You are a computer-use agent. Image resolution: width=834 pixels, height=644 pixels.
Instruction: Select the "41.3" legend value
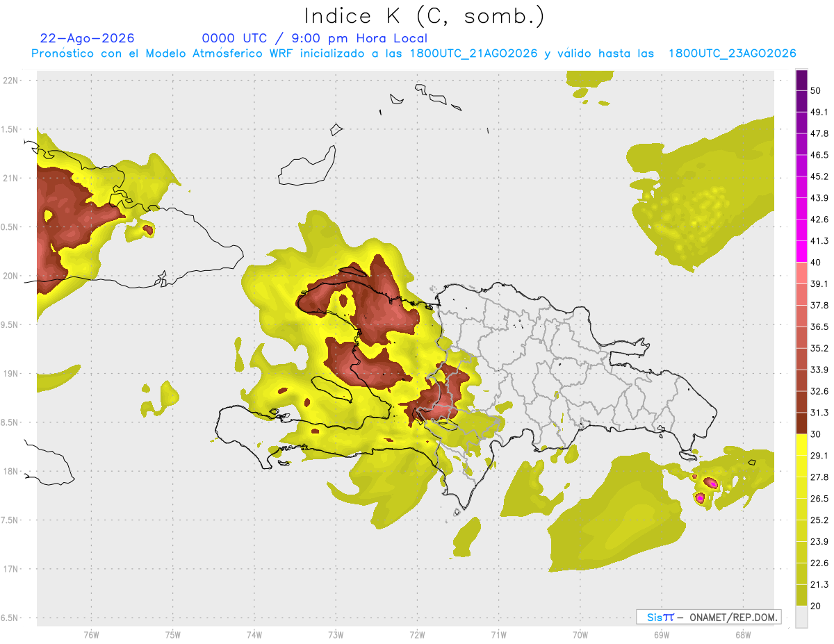pos(820,241)
